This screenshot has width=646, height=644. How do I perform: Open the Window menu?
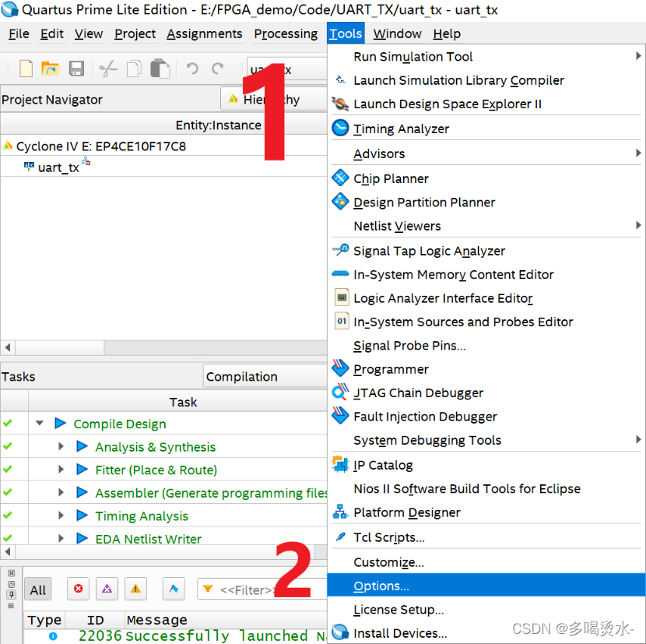pyautogui.click(x=397, y=33)
